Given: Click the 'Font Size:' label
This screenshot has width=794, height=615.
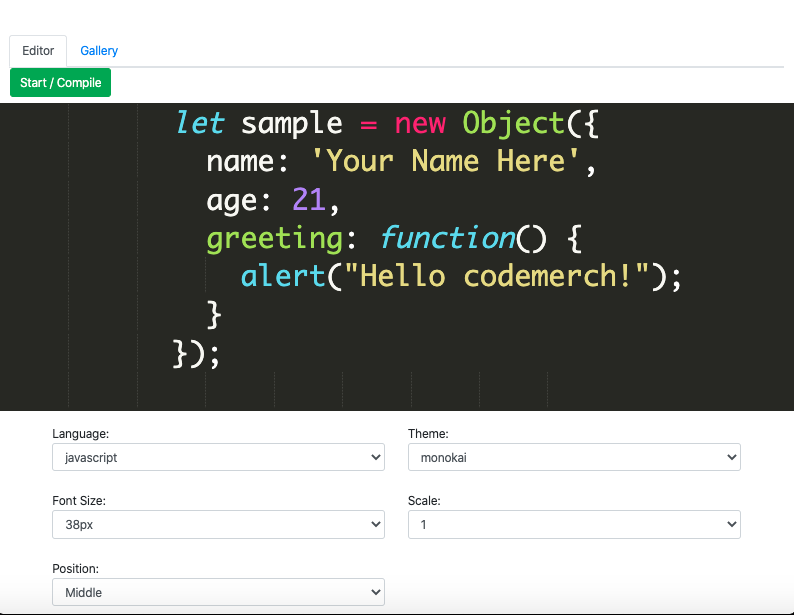Looking at the screenshot, I should pos(79,501).
